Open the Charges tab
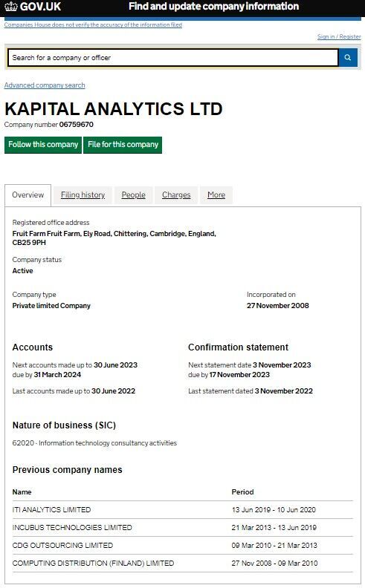Viewport: 365px width, 588px height. [176, 195]
